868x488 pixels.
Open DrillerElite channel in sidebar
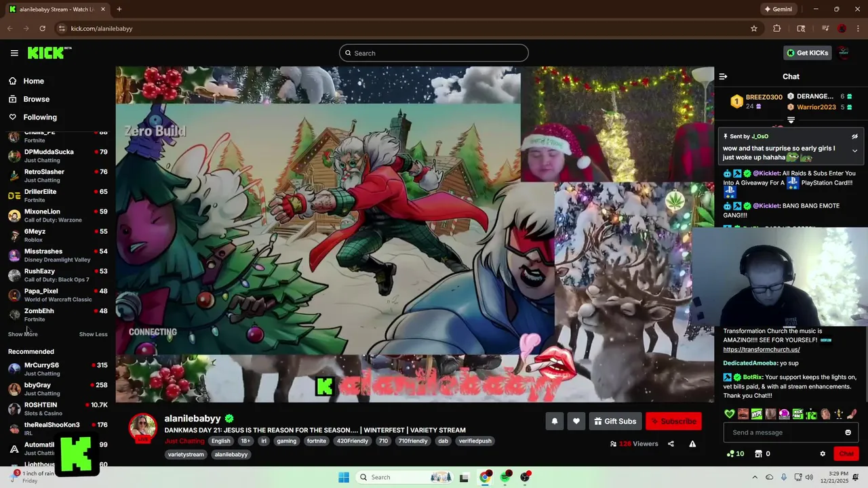point(58,195)
